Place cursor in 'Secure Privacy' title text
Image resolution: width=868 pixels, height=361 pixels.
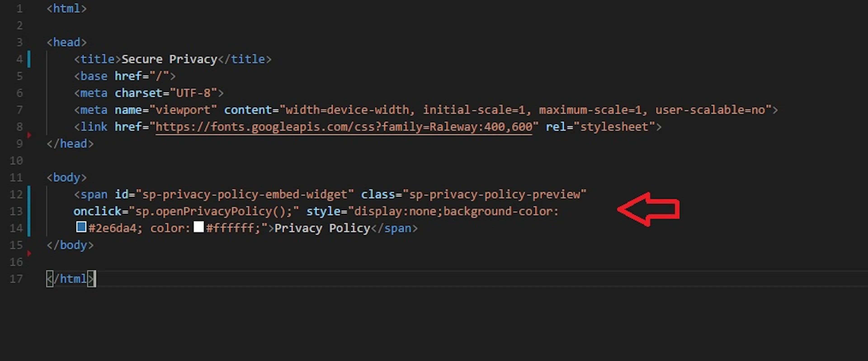169,59
